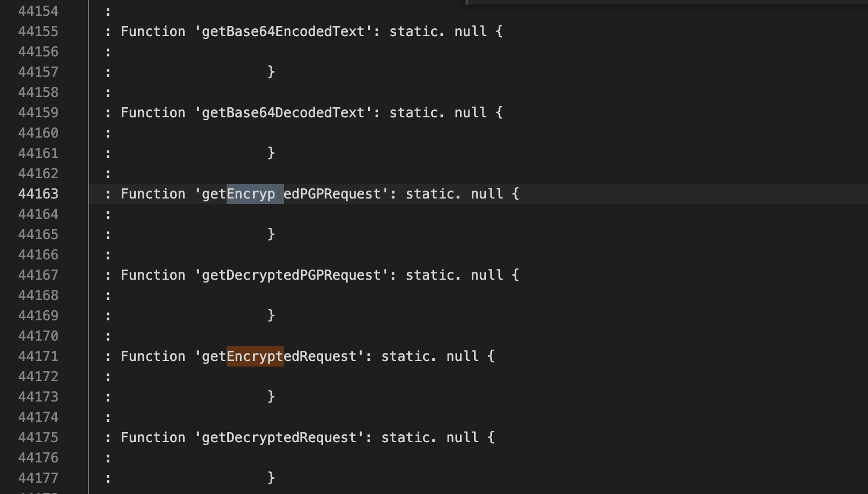Screen dimensions: 868x494
Task: Click line number 44177 in the gutter
Action: tap(38, 478)
